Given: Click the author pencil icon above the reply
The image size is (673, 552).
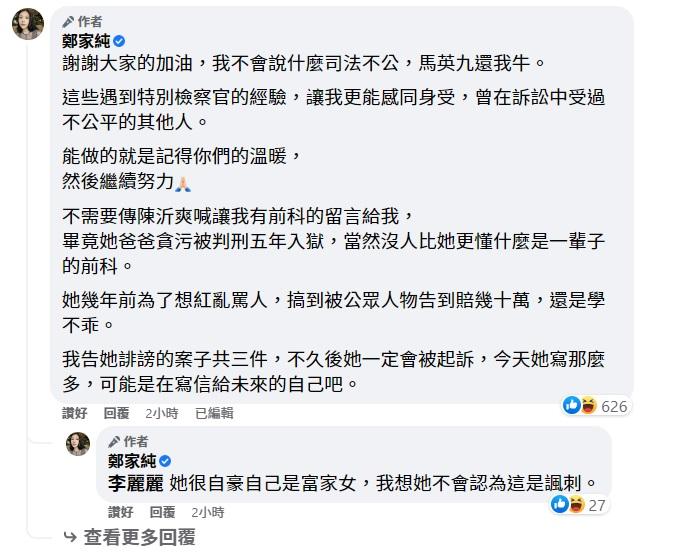Looking at the screenshot, I should [114, 440].
